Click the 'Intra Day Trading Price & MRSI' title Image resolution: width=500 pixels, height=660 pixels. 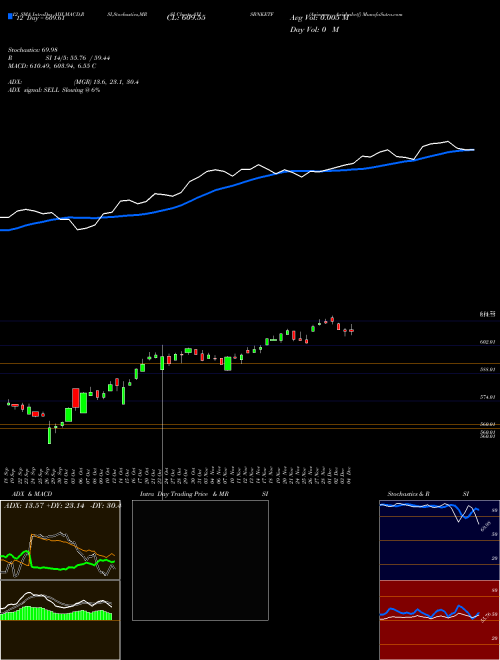(204, 494)
